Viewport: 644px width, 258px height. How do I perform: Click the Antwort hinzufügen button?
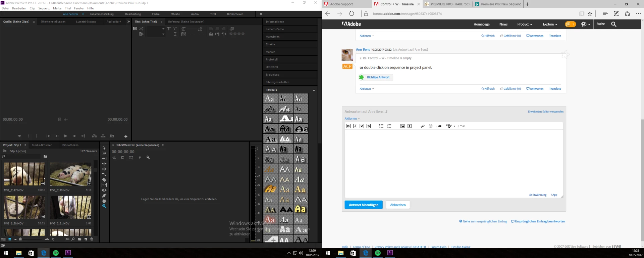pos(364,205)
